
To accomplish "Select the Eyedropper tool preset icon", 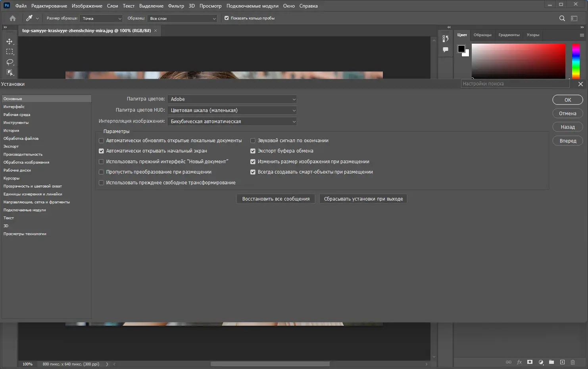I will [29, 18].
